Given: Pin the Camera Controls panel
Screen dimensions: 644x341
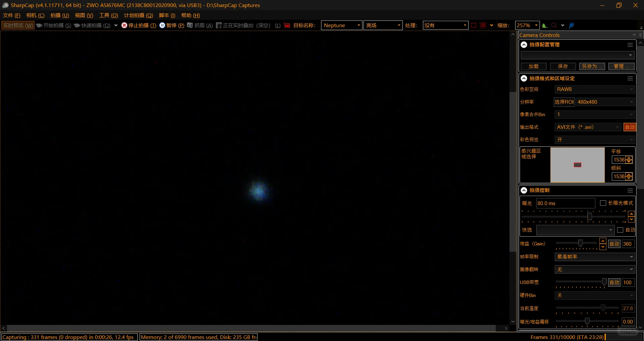Looking at the screenshot, I should pos(640,35).
